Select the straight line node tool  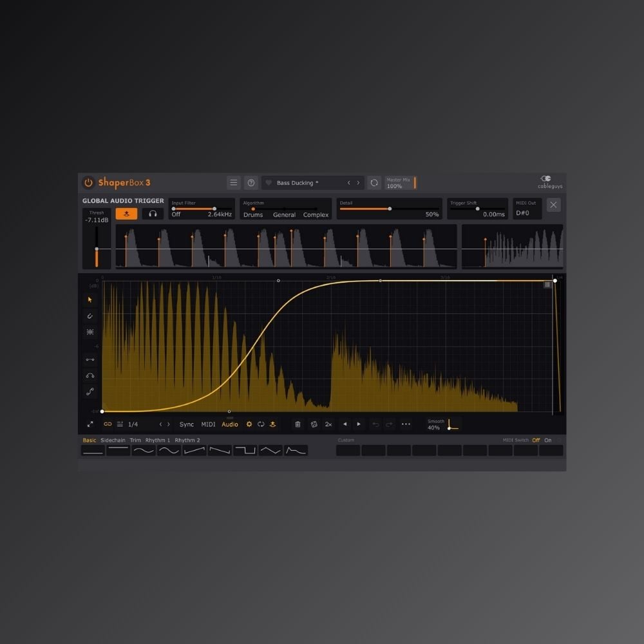(x=90, y=359)
